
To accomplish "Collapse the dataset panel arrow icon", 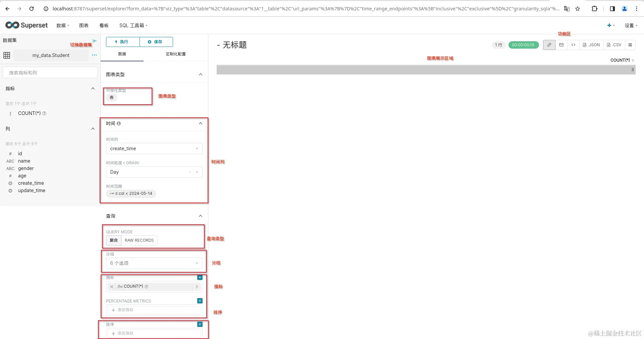I will click(95, 41).
